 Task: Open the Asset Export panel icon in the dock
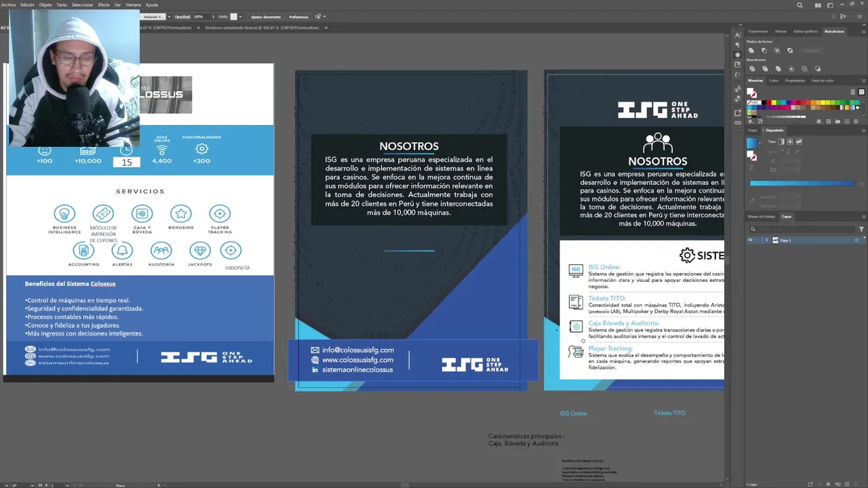point(738,113)
